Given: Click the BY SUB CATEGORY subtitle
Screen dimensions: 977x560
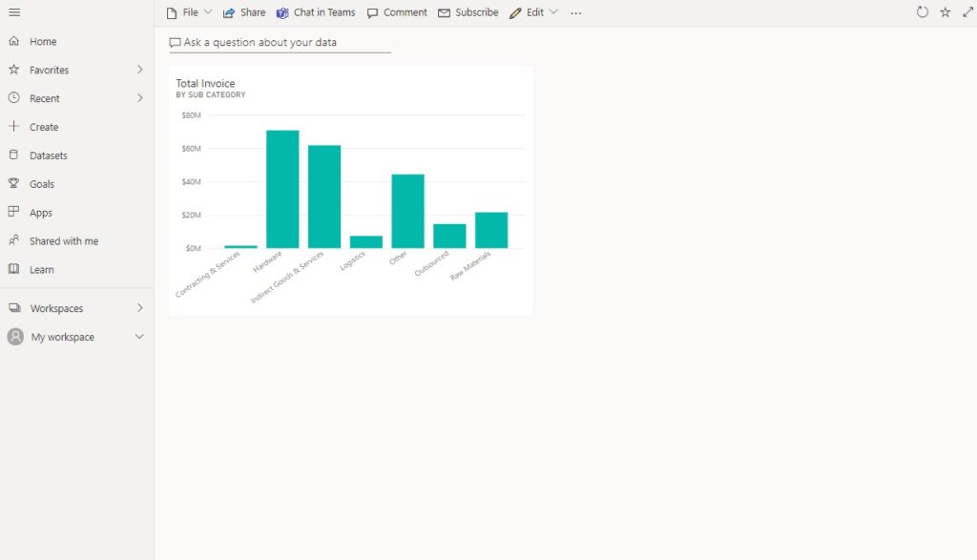Looking at the screenshot, I should pyautogui.click(x=211, y=94).
